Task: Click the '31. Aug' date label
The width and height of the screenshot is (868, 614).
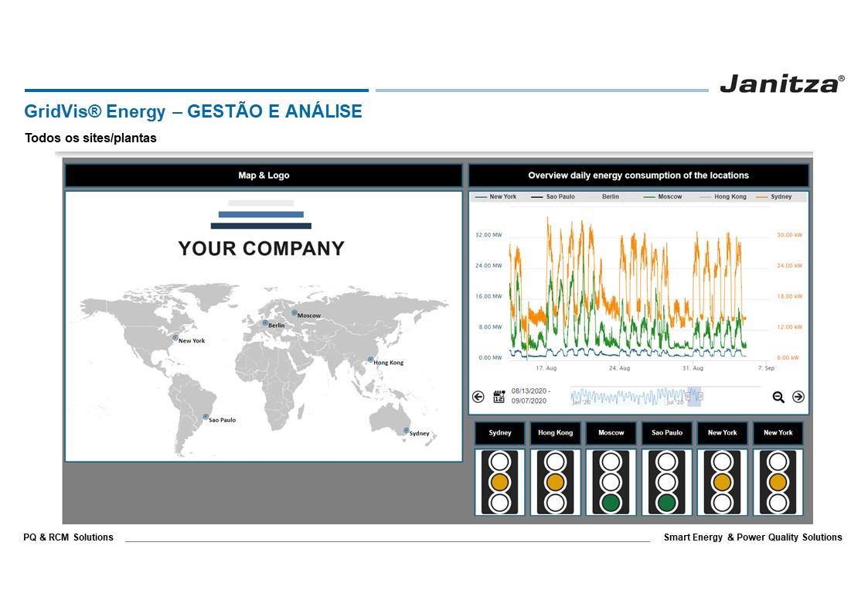Action: [x=693, y=368]
